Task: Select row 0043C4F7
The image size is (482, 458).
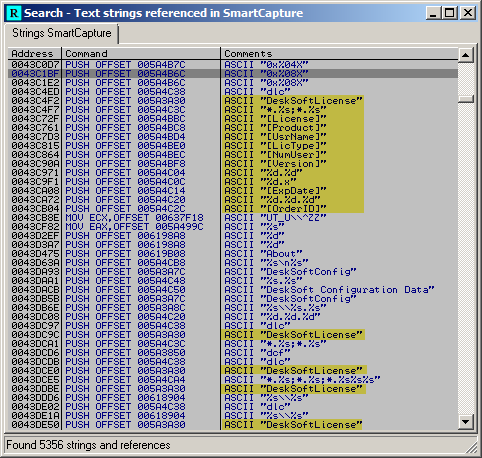Action: (x=233, y=110)
